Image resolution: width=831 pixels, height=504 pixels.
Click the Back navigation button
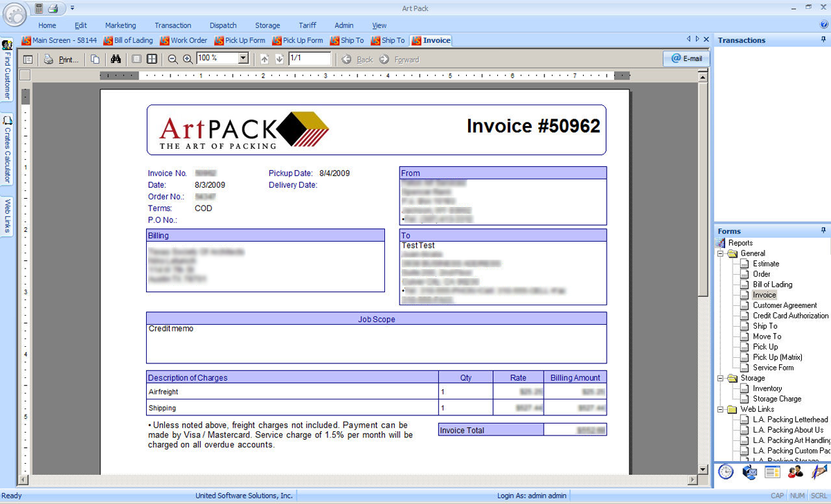click(x=357, y=60)
